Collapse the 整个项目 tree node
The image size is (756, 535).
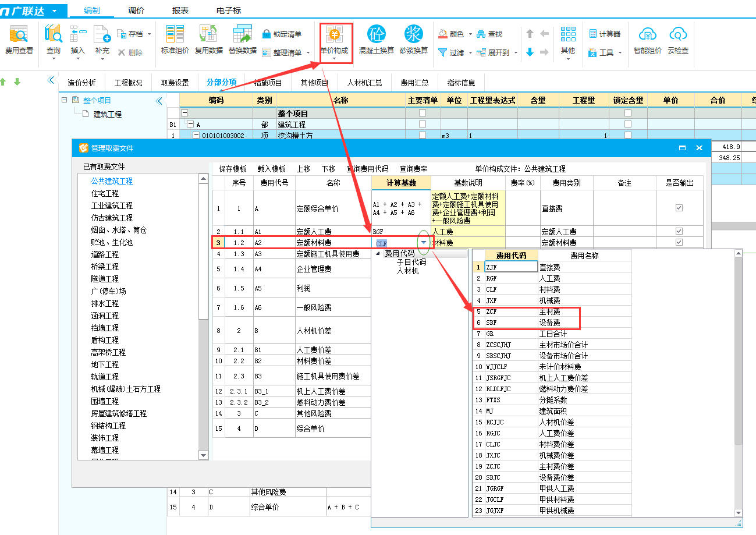pos(65,100)
